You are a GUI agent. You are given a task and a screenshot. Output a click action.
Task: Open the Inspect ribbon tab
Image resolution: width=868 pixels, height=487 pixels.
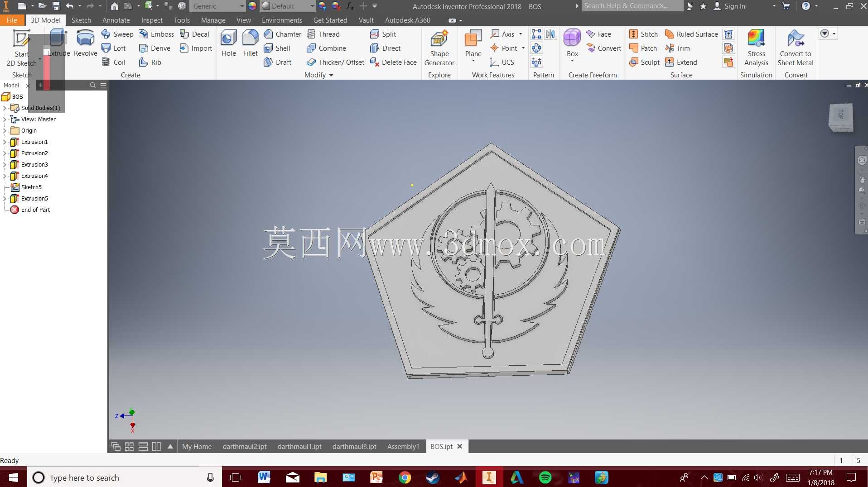click(152, 20)
